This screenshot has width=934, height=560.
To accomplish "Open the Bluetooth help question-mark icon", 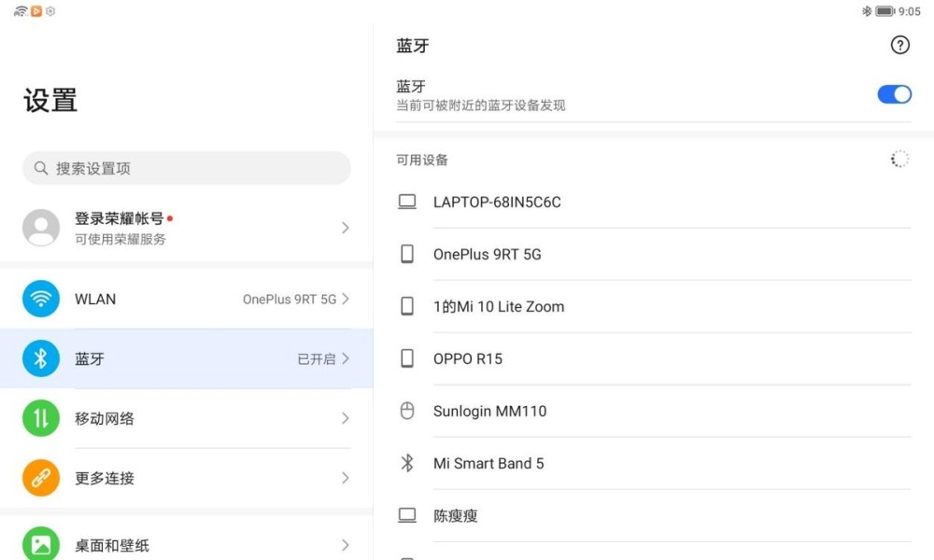I will (899, 45).
